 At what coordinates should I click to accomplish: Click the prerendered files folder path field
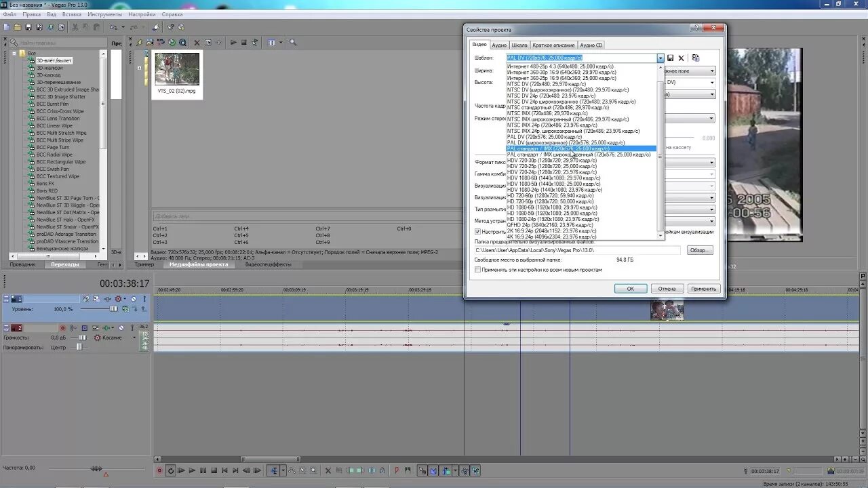(x=577, y=250)
